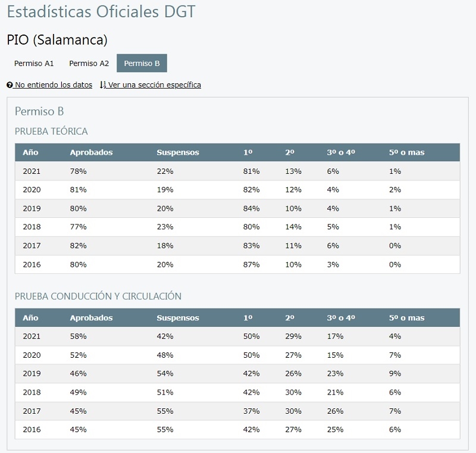Open 'Ver una sección específica' link

click(155, 85)
